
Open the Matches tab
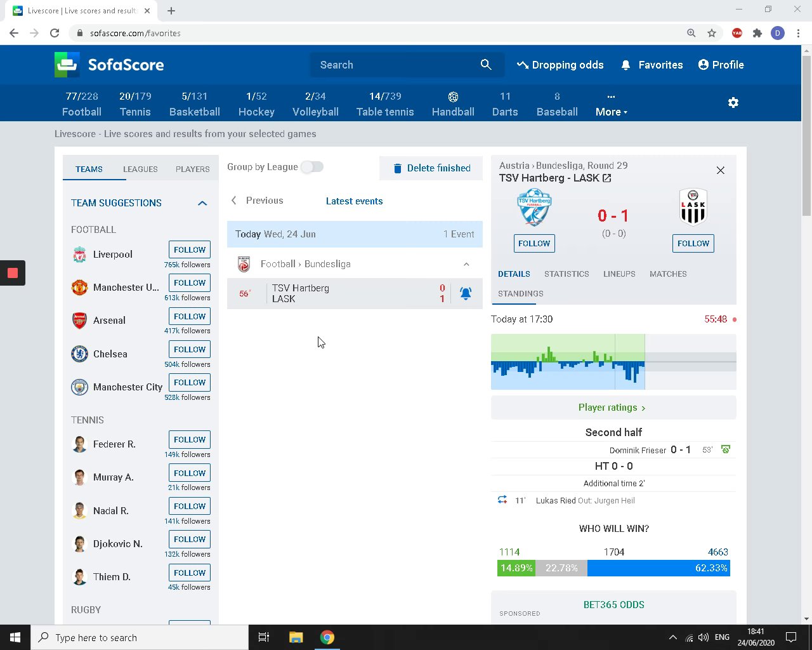[x=668, y=274]
